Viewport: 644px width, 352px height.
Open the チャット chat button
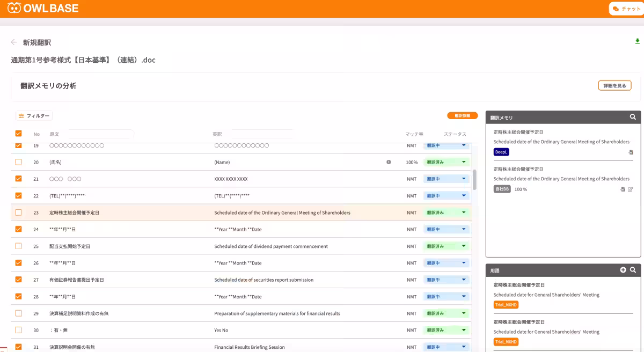[626, 9]
